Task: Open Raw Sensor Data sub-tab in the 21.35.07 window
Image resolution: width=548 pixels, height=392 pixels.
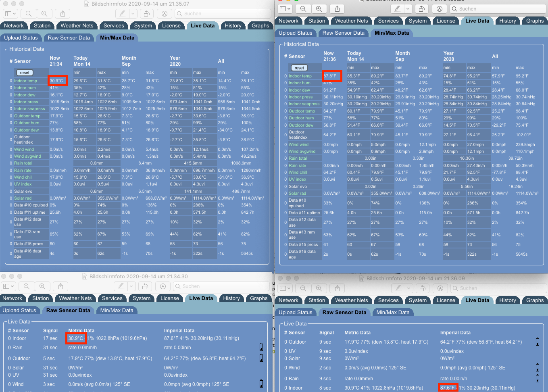Action: [x=69, y=38]
